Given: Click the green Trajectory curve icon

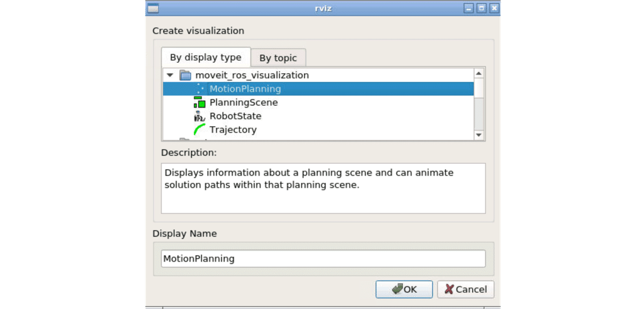Looking at the screenshot, I should click(x=200, y=130).
